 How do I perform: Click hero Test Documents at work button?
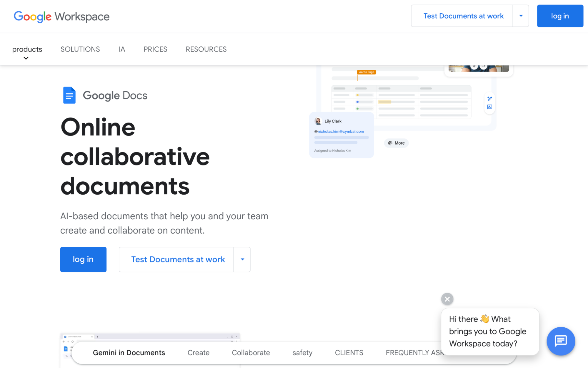[176, 259]
